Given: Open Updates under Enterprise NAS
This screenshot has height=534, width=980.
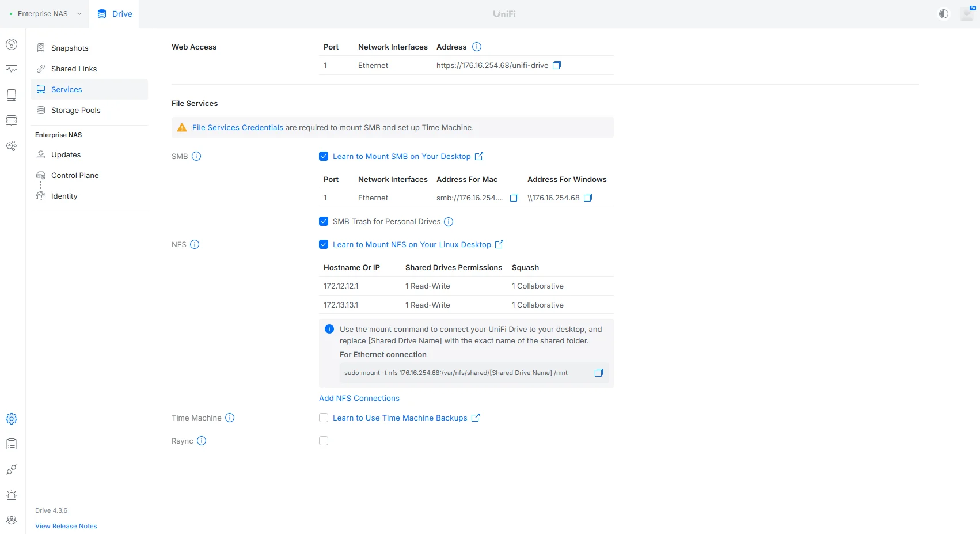Looking at the screenshot, I should [x=89, y=154].
